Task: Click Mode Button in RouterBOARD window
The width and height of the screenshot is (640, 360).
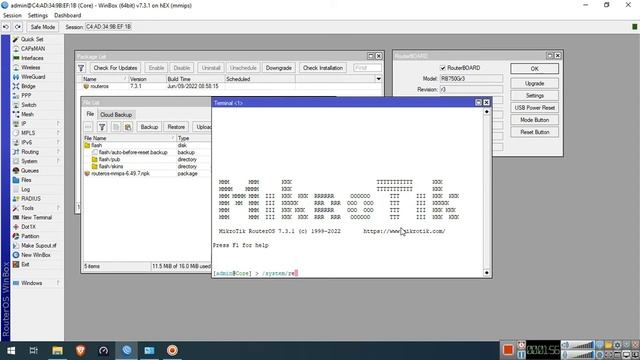Action: click(x=534, y=120)
